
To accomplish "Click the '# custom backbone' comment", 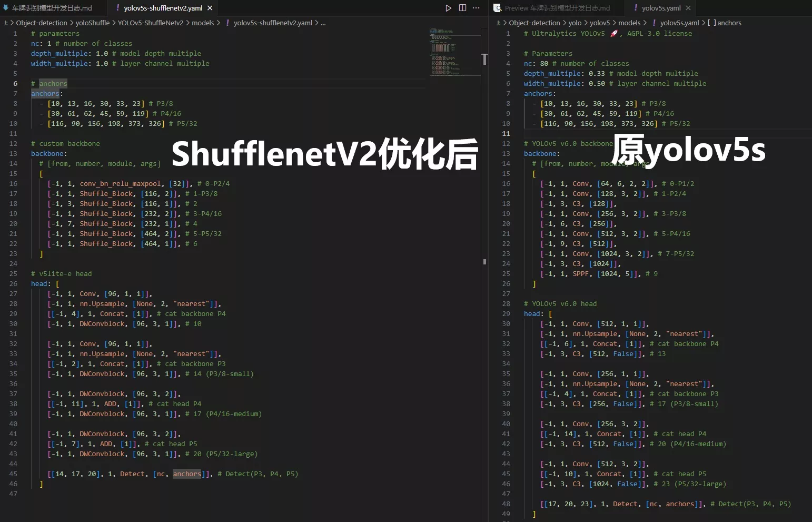I will [65, 143].
